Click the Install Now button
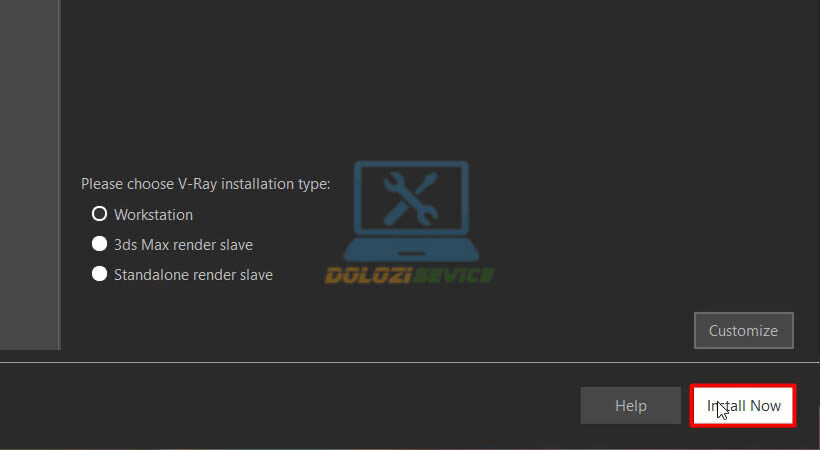 743,406
